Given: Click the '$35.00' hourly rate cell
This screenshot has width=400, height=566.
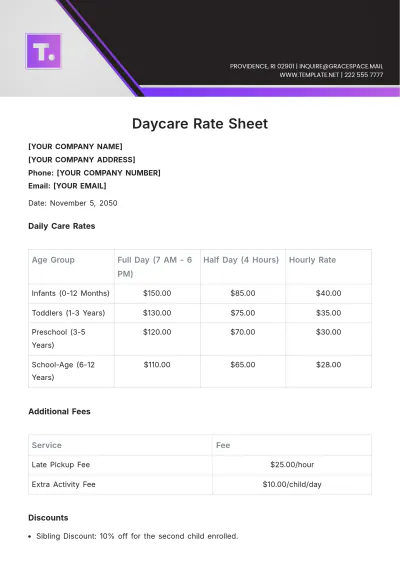Looking at the screenshot, I should (329, 313).
